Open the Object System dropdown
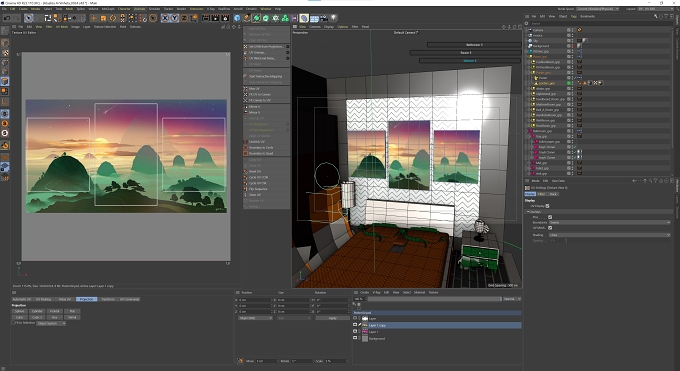The height and width of the screenshot is (371, 680). click(x=51, y=323)
